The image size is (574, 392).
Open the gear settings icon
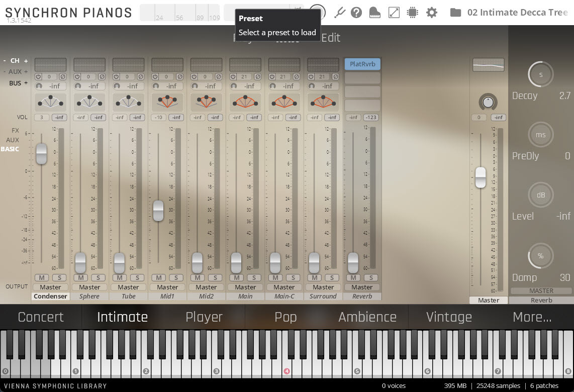[x=432, y=13]
